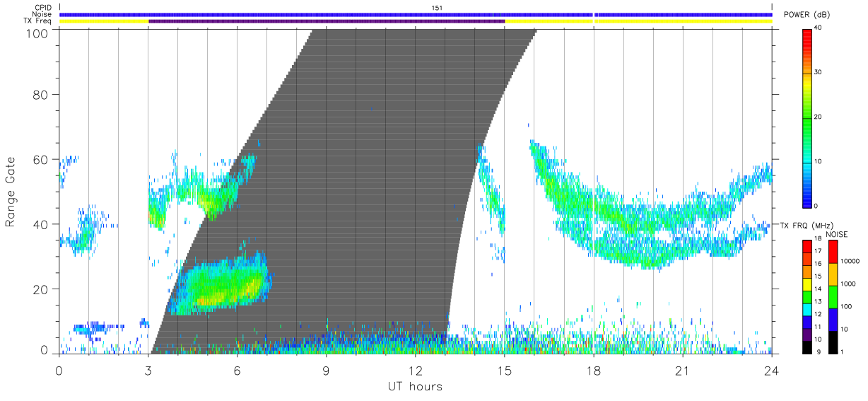The image size is (868, 401).
Task: Click the UT hours axis title
Action: (415, 386)
